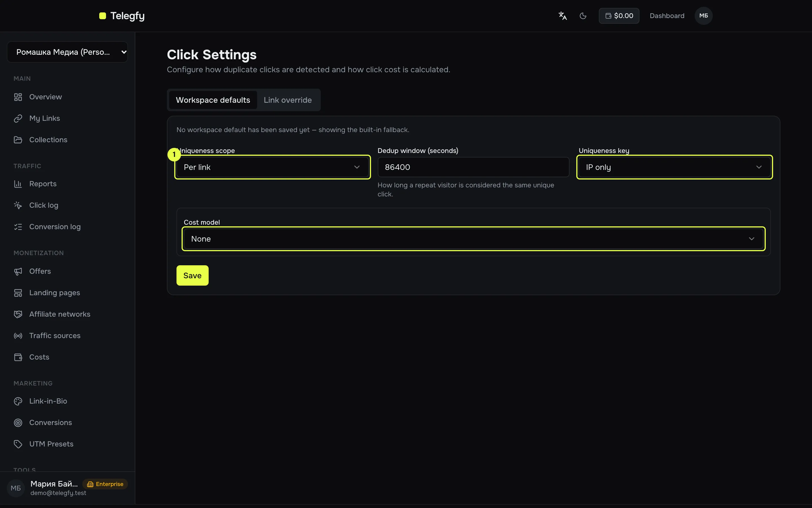Switch to the Link override tab
The height and width of the screenshot is (508, 812).
tap(288, 100)
